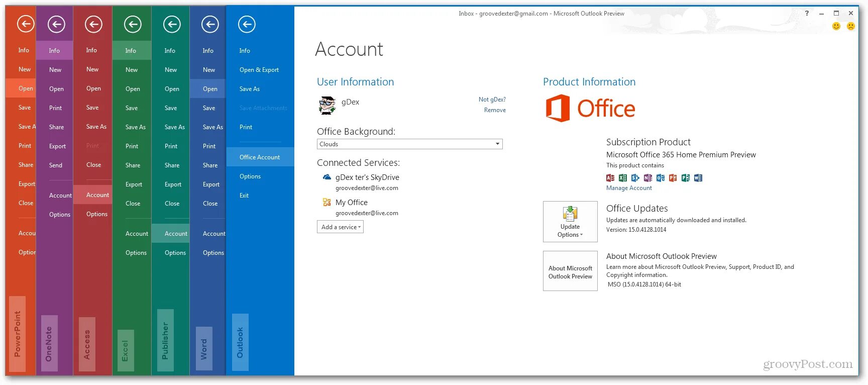Choose Open & Export in the Outlook menu
The image size is (868, 385).
click(x=259, y=70)
